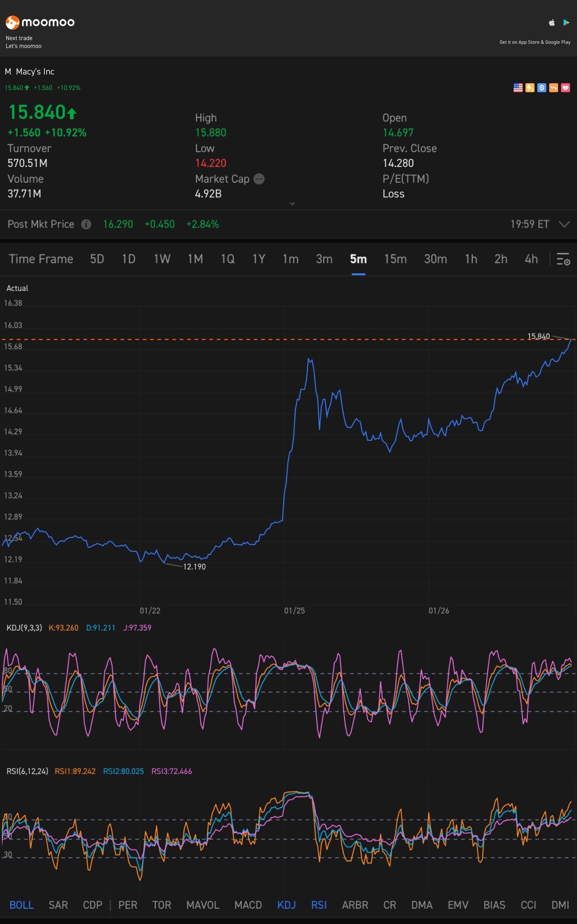577x924 pixels.
Task: Click the 12.190 low price marker
Action: pyautogui.click(x=194, y=566)
